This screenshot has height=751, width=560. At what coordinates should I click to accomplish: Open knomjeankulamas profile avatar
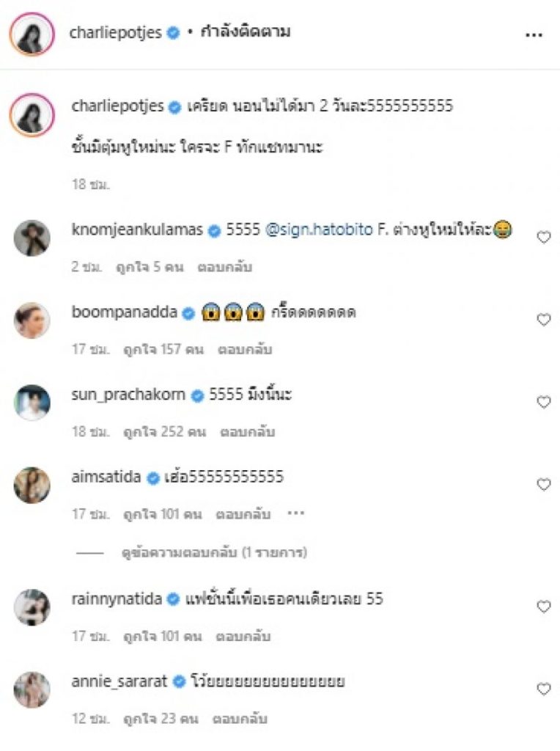click(x=32, y=238)
